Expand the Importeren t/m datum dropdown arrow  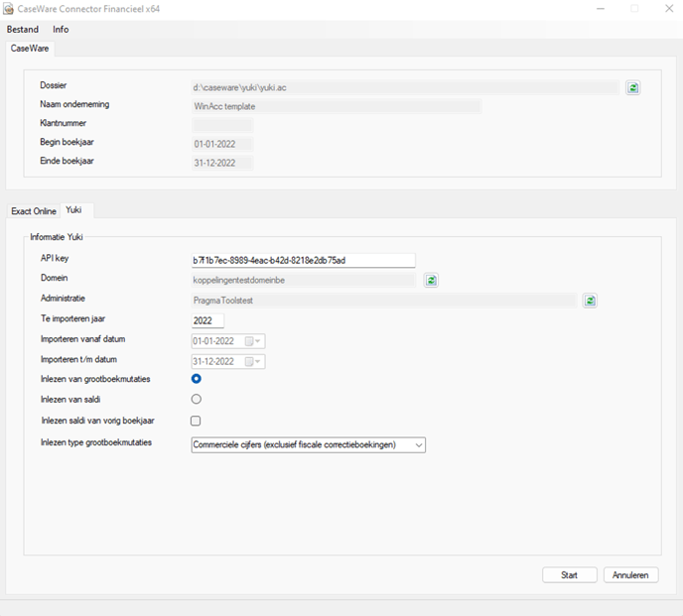click(x=259, y=361)
